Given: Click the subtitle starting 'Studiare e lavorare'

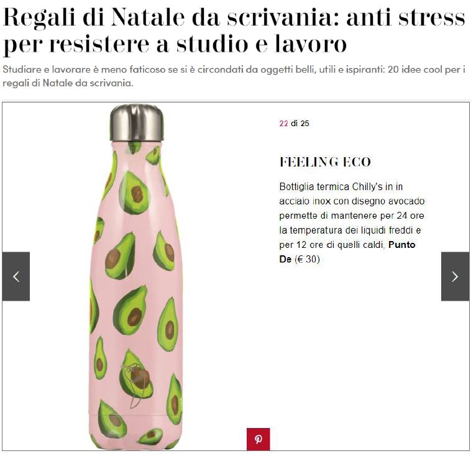Looking at the screenshot, I should pos(234,76).
